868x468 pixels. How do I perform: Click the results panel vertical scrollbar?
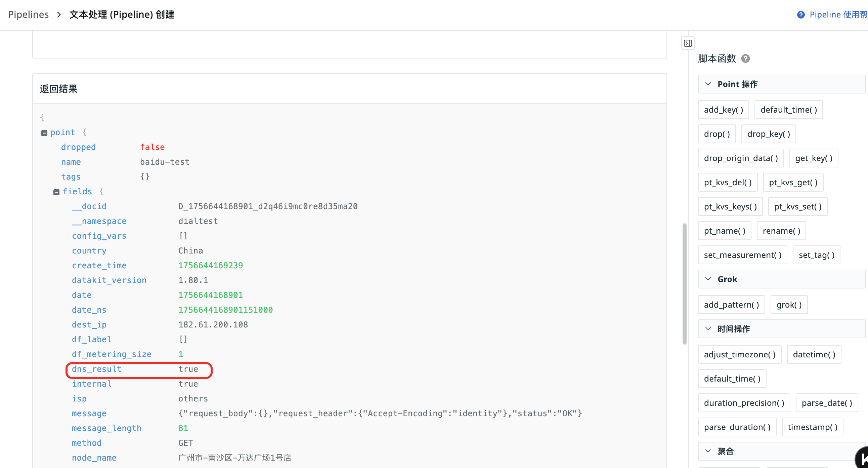(x=684, y=283)
